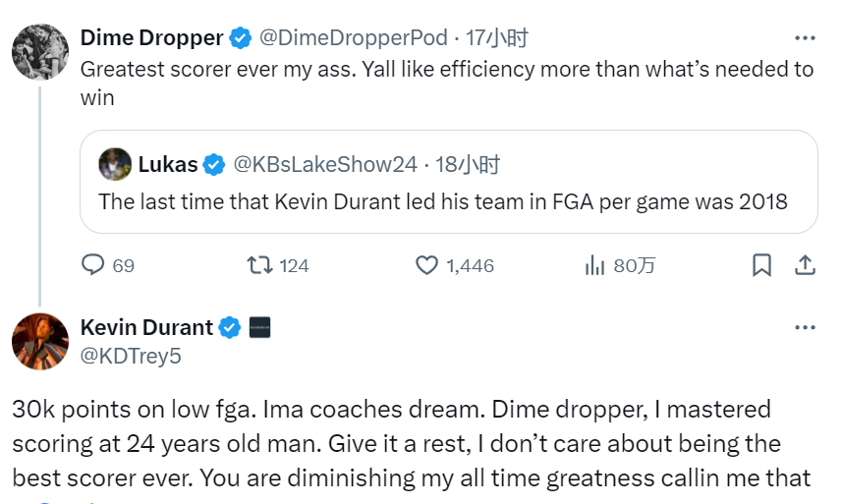Click the affiliate badge next to Kevin Durant
Screen dimensions: 842x504
click(x=260, y=327)
